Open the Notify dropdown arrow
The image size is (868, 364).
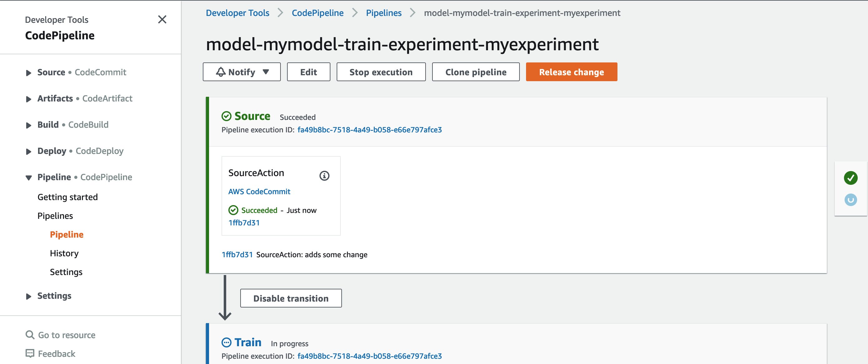coord(266,72)
